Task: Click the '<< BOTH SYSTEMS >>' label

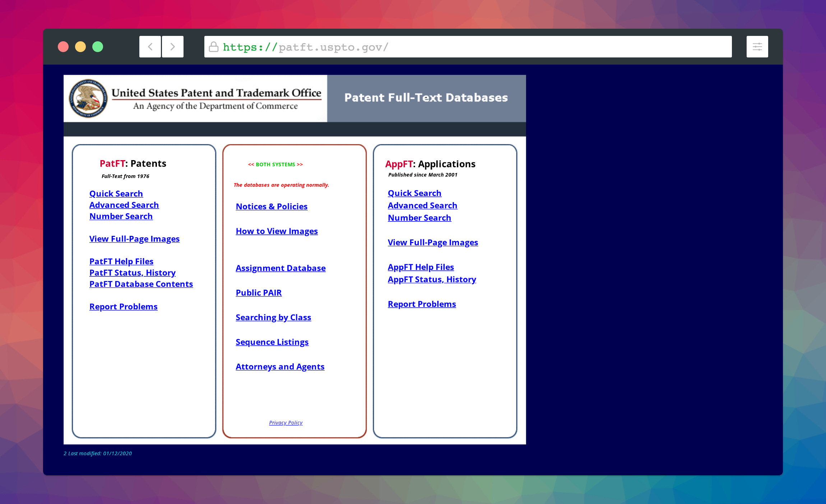Action: tap(275, 165)
